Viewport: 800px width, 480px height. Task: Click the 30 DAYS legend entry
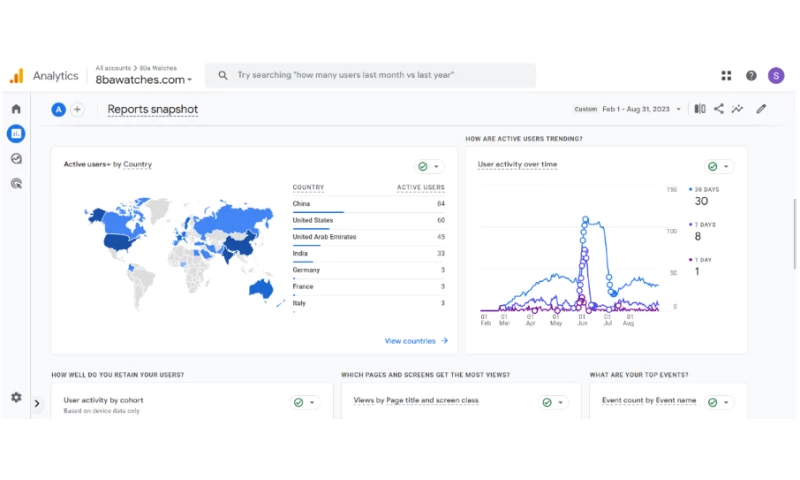(x=704, y=196)
